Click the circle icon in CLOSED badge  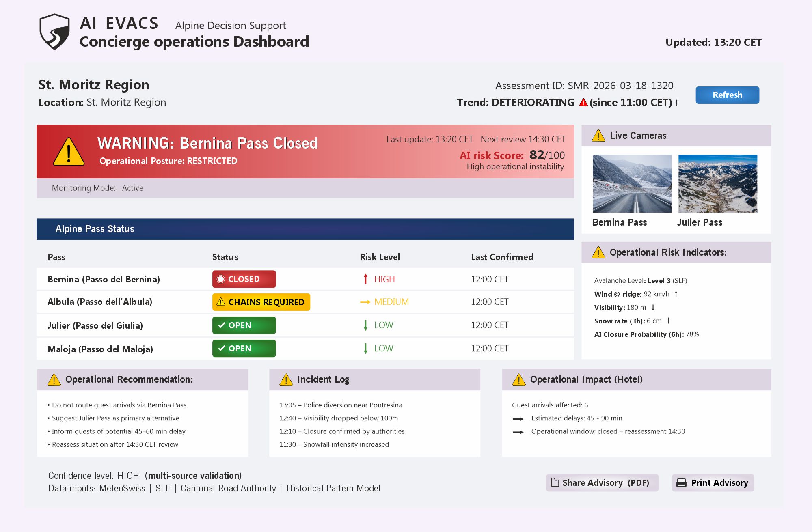[x=221, y=279]
